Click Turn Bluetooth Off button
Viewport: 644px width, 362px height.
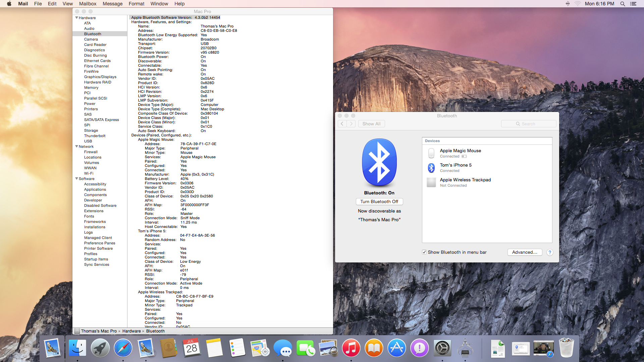[x=379, y=201]
